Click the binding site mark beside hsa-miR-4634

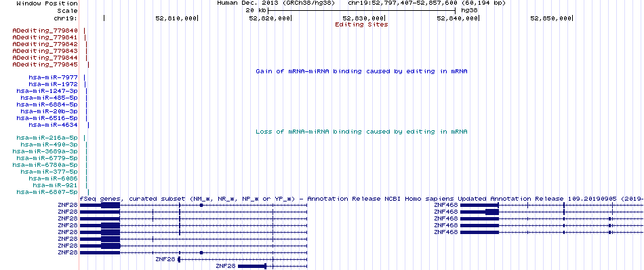pos(88,125)
